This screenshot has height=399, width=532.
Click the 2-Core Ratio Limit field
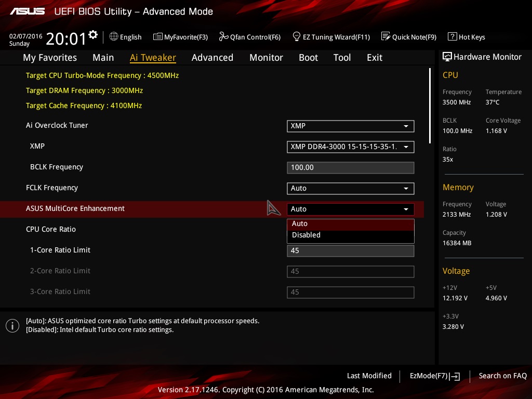click(351, 271)
